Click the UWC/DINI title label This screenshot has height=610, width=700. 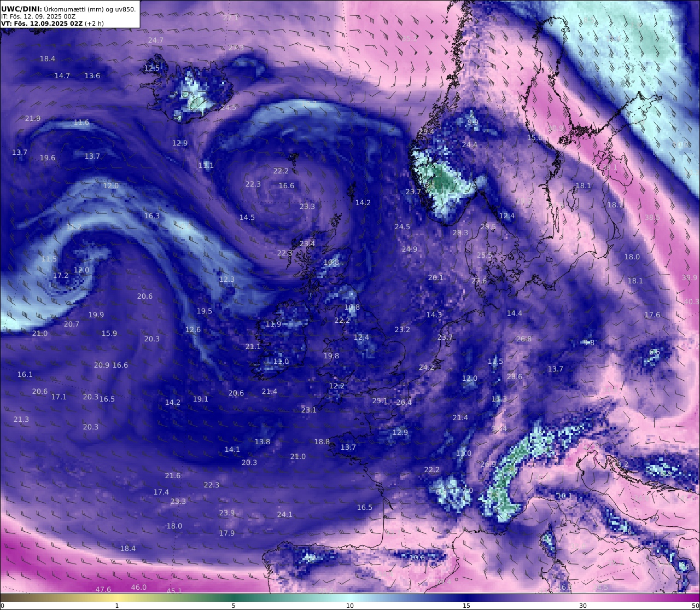tap(21, 9)
